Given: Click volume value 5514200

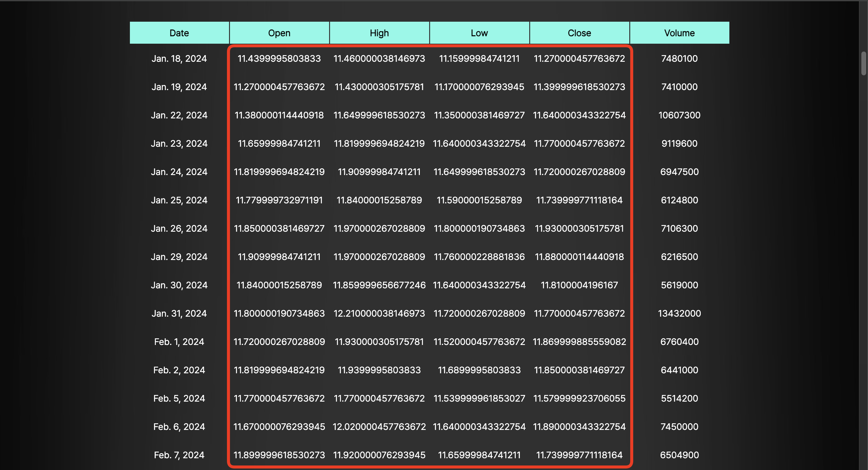Looking at the screenshot, I should [x=680, y=398].
